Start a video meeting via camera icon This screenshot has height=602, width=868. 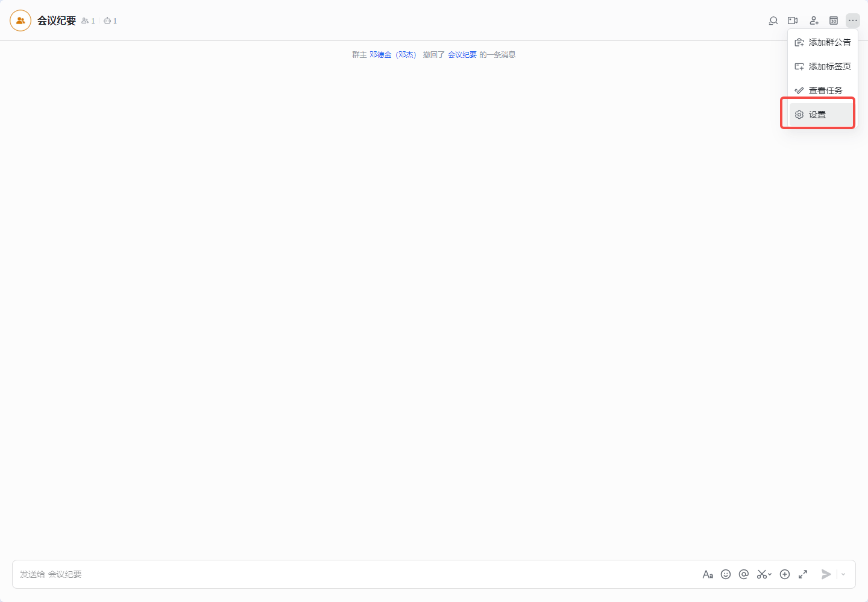tap(793, 21)
